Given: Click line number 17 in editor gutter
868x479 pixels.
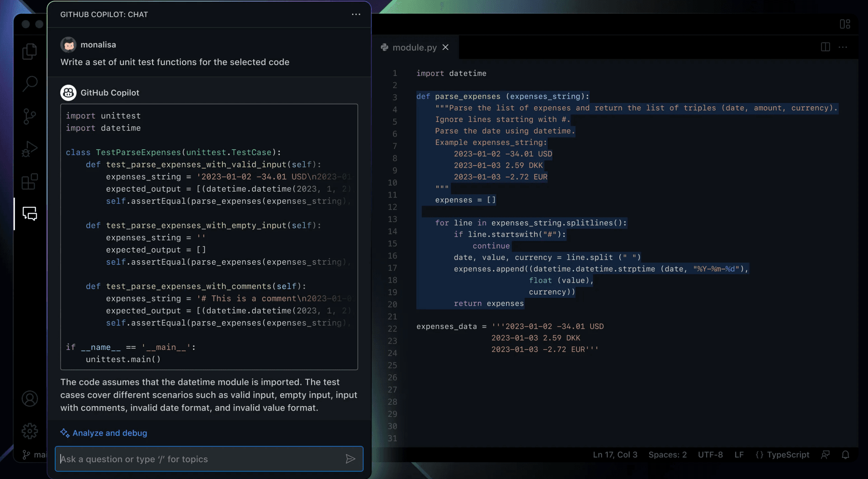Looking at the screenshot, I should pyautogui.click(x=392, y=268).
